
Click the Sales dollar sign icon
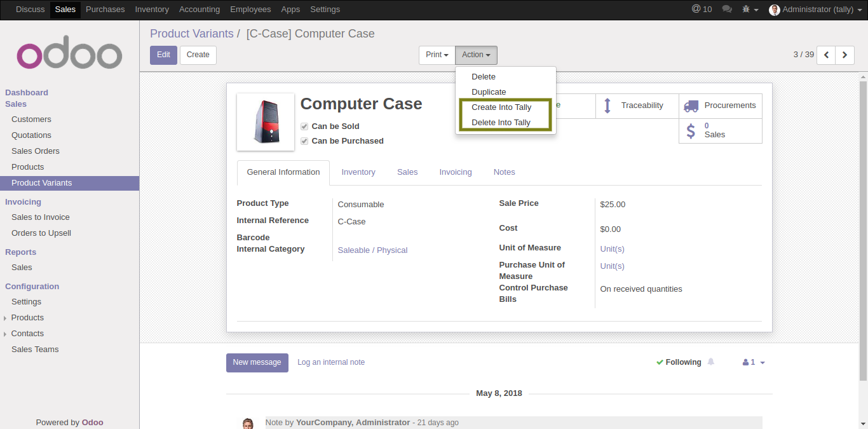tap(691, 131)
